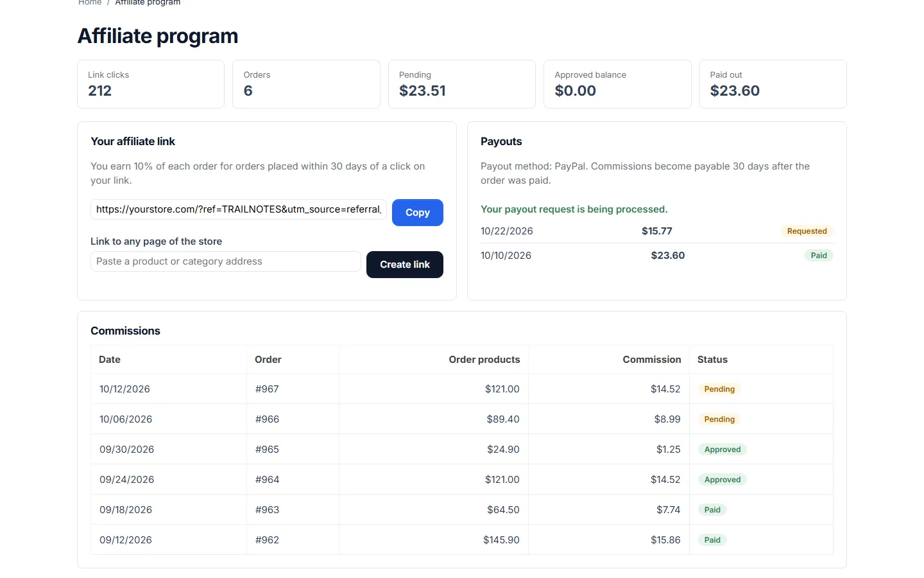
Task: Click the Approved balance $0.00 stat
Action: (617, 84)
